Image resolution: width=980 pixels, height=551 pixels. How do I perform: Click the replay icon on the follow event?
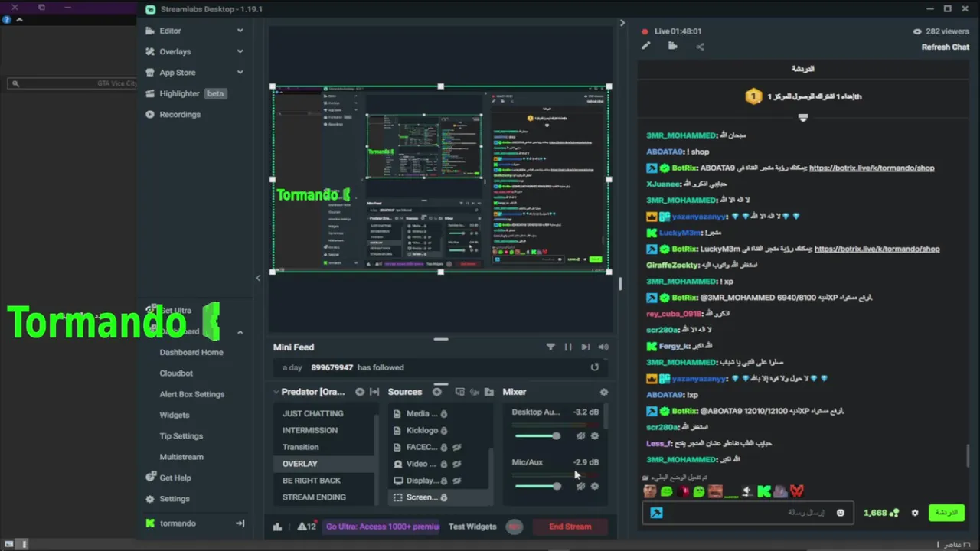(595, 367)
